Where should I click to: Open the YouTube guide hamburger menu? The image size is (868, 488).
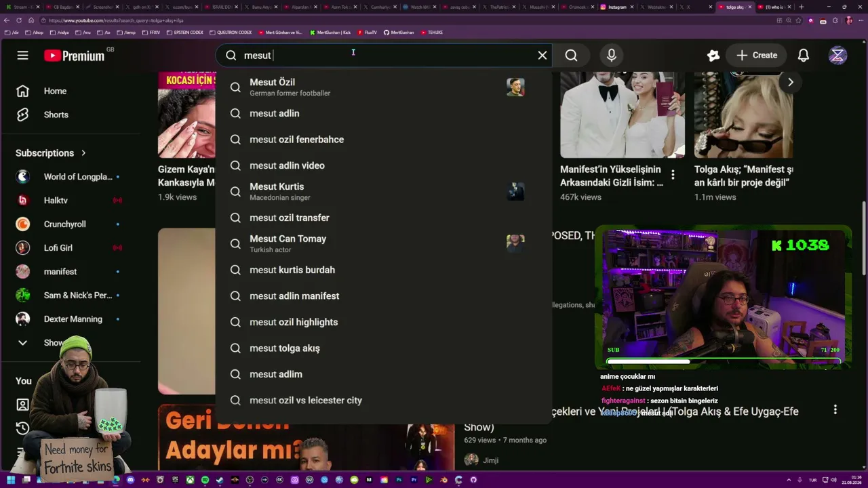click(23, 56)
